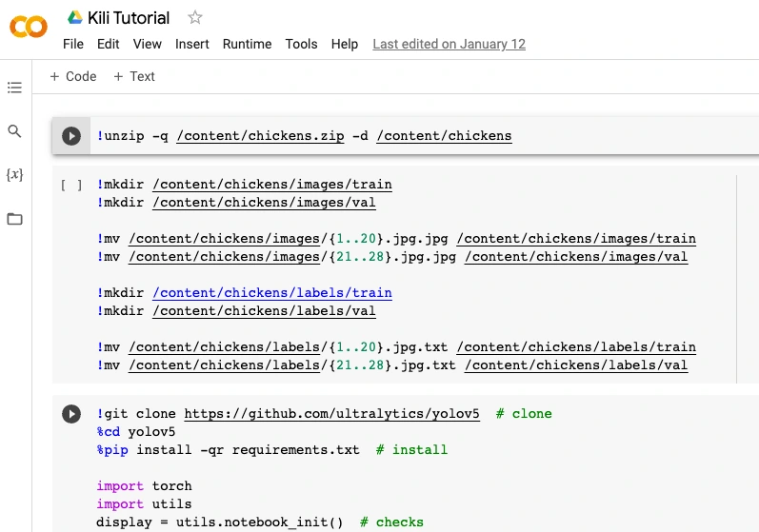This screenshot has height=532, width=759.
Task: Click the '# clone' comment
Action: 524,414
